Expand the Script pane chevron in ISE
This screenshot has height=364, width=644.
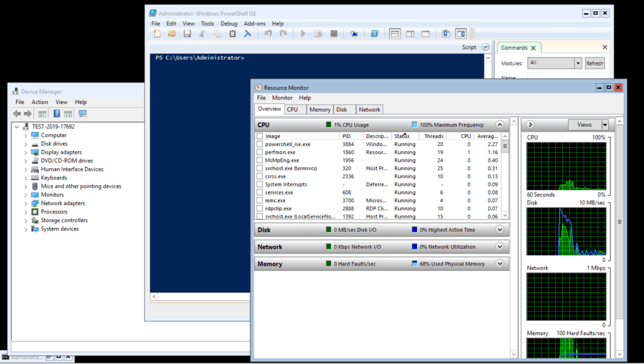pos(485,47)
